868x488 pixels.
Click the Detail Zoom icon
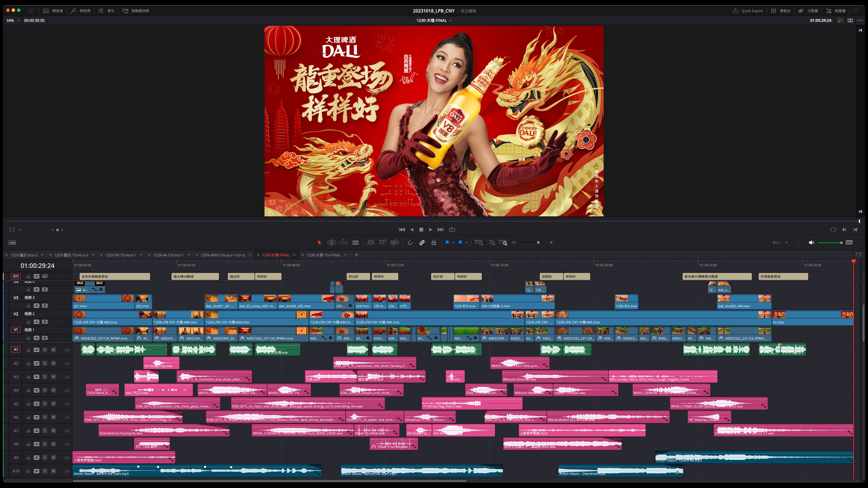[x=491, y=242]
